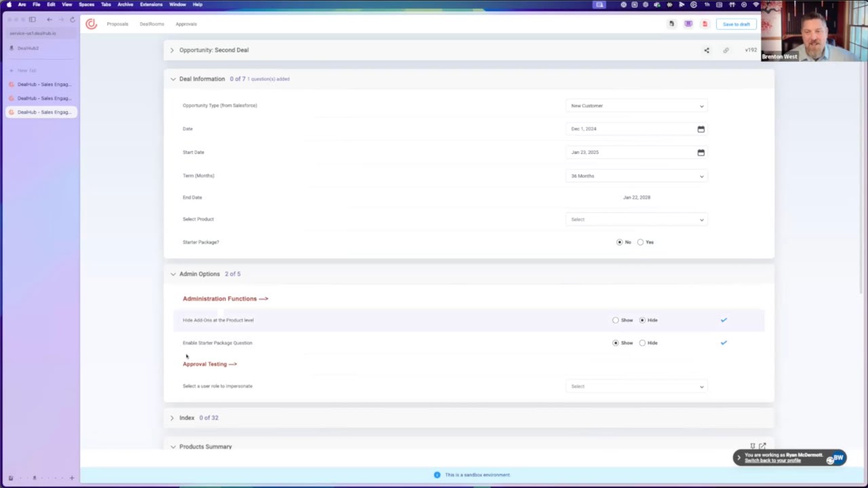Click the Approval Testing heading
This screenshot has height=488, width=868.
tap(210, 364)
